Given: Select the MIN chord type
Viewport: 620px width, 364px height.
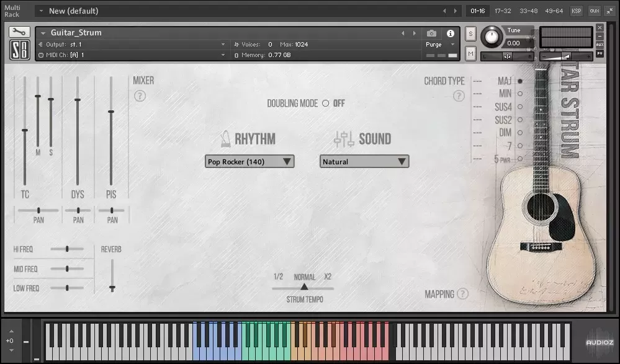Looking at the screenshot, I should pyautogui.click(x=520, y=94).
